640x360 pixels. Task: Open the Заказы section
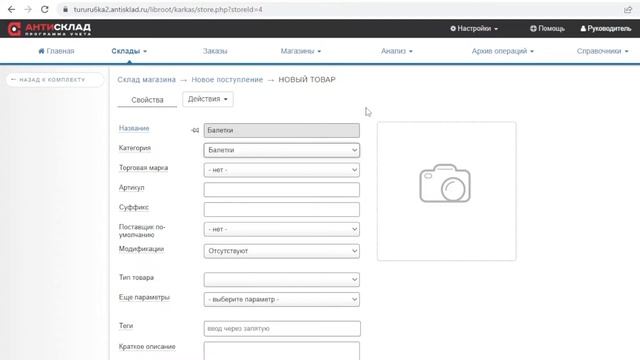215,51
